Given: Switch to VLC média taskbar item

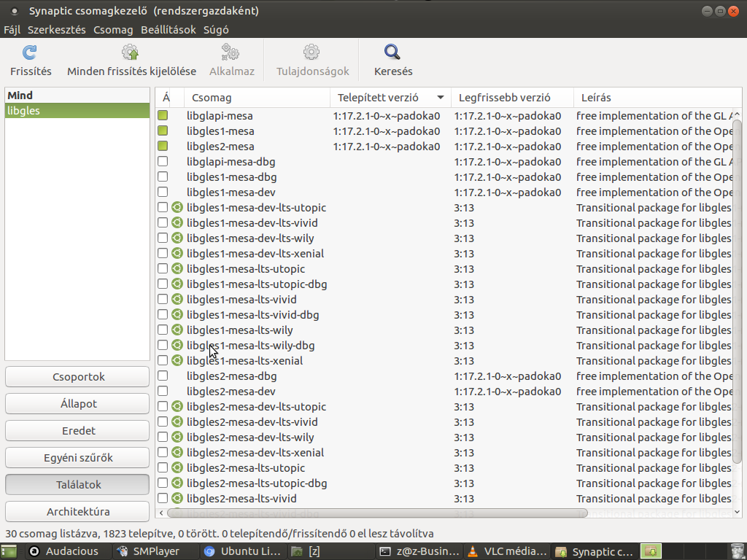Looking at the screenshot, I should tap(508, 551).
